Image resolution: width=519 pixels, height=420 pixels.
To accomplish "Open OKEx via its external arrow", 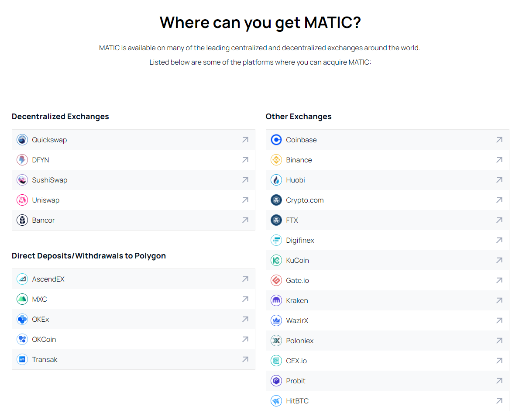I will (x=245, y=320).
